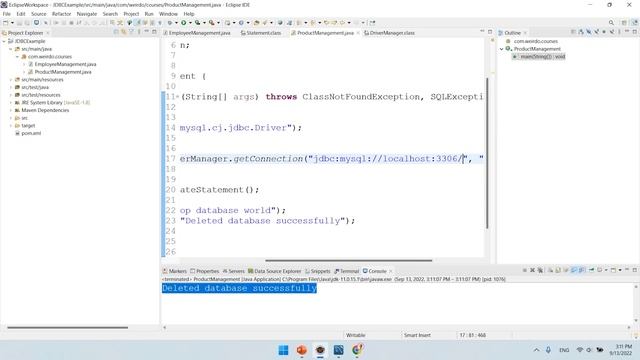
Task: Open the Terminal view tab
Action: (x=347, y=271)
